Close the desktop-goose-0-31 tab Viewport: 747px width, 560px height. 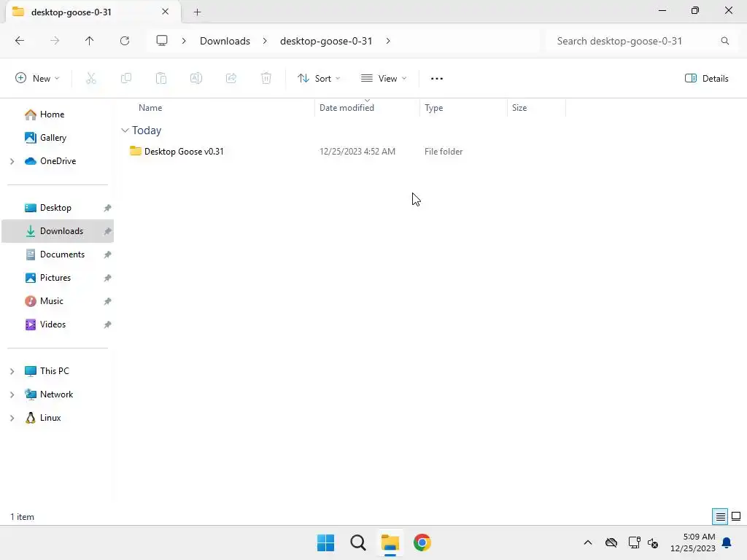[166, 12]
